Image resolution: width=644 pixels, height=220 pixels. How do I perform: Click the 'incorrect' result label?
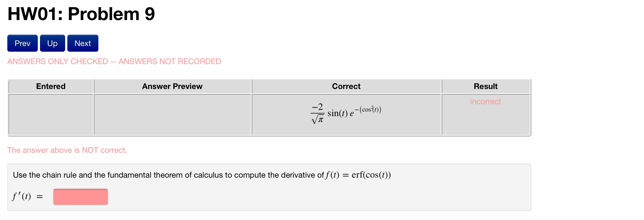coord(485,102)
